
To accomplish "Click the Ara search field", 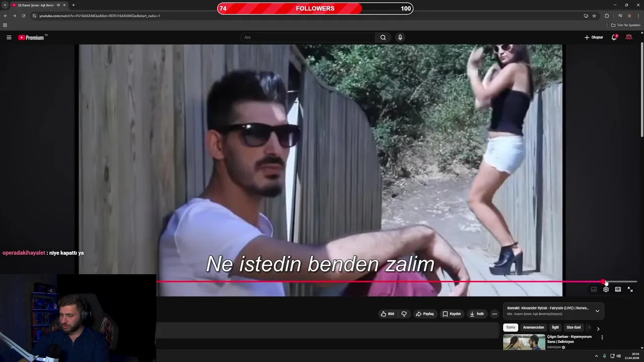I will [x=308, y=37].
